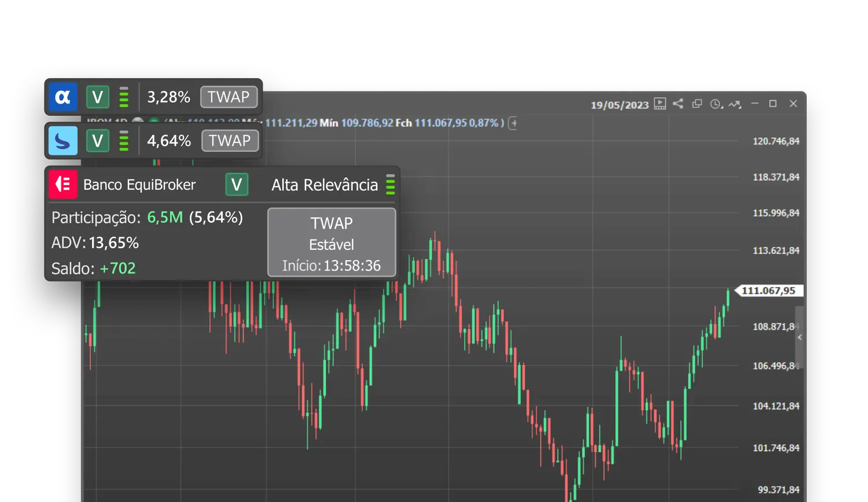Click the 19/05/2023 date label
Viewport: 868px width, 502px height.
pyautogui.click(x=619, y=105)
